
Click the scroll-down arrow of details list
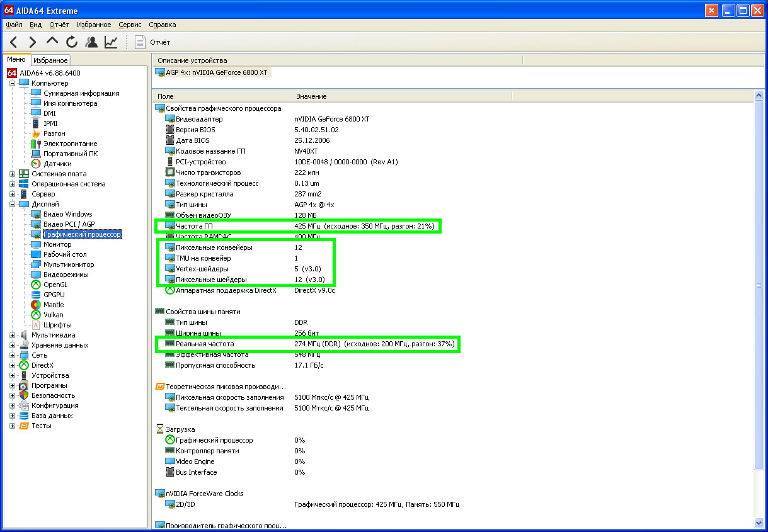click(x=759, y=523)
